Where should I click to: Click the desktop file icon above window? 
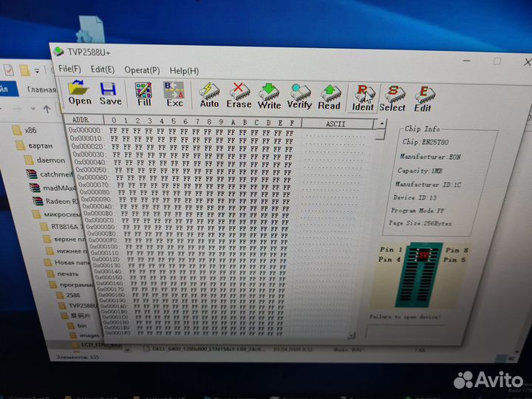(x=91, y=29)
